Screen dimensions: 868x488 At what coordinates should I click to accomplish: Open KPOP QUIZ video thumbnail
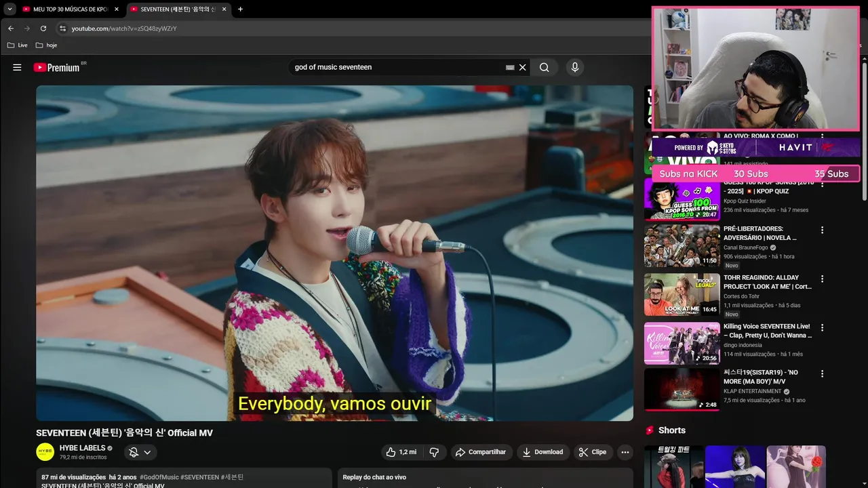click(x=682, y=199)
